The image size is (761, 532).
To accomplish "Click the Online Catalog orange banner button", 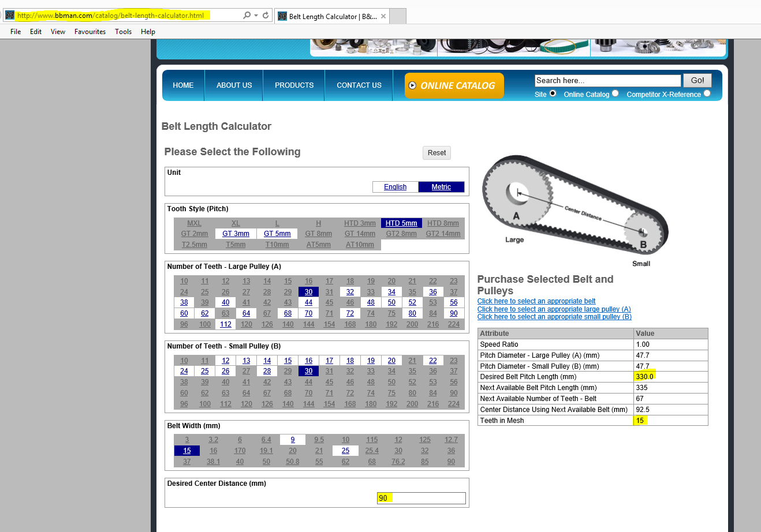I will click(454, 85).
